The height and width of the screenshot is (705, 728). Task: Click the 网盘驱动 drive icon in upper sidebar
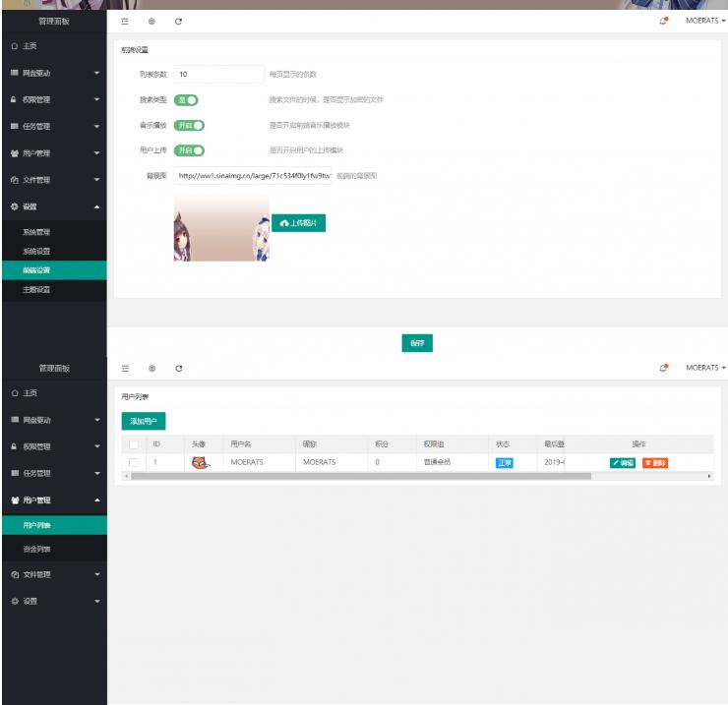[x=15, y=73]
